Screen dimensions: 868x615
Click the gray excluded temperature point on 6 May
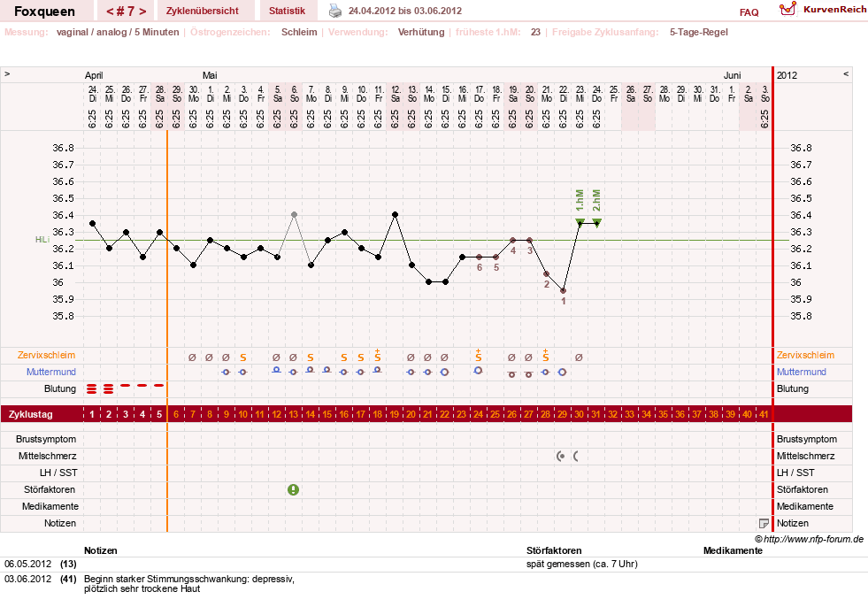(294, 215)
